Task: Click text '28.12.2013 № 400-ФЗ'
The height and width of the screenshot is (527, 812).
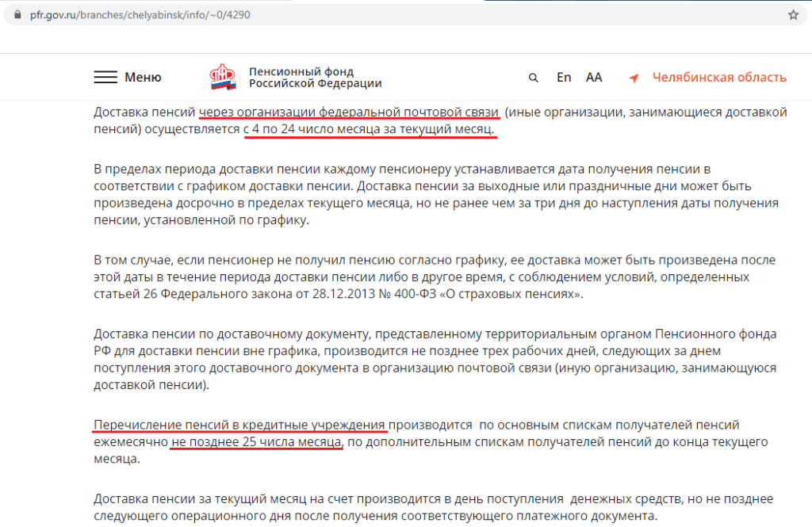Action: pos(374,293)
